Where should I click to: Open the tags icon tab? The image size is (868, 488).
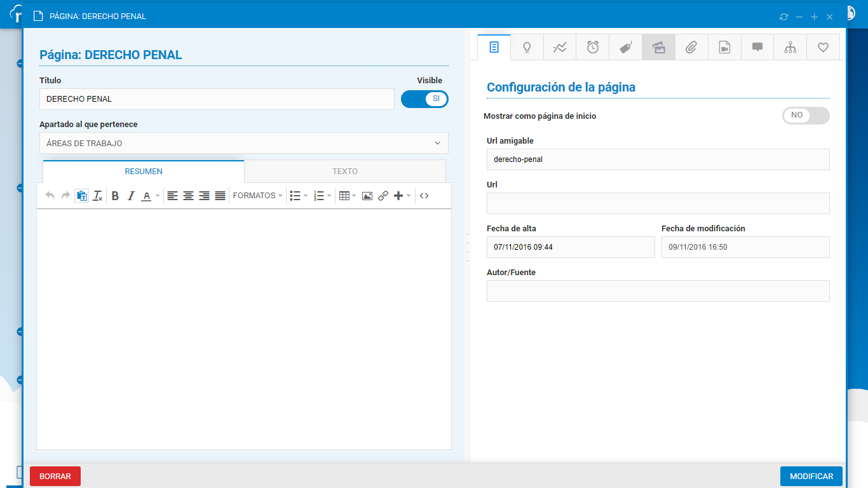pyautogui.click(x=626, y=47)
